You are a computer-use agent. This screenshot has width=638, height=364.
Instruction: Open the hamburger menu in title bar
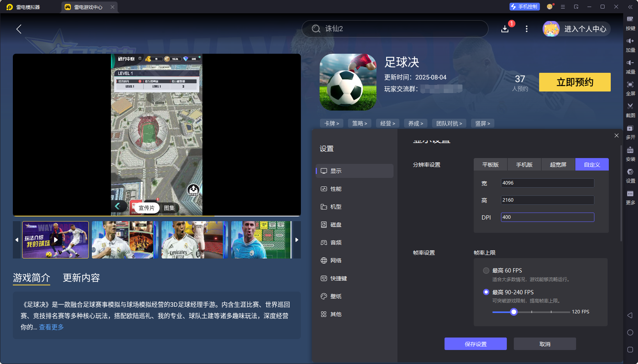(x=563, y=7)
